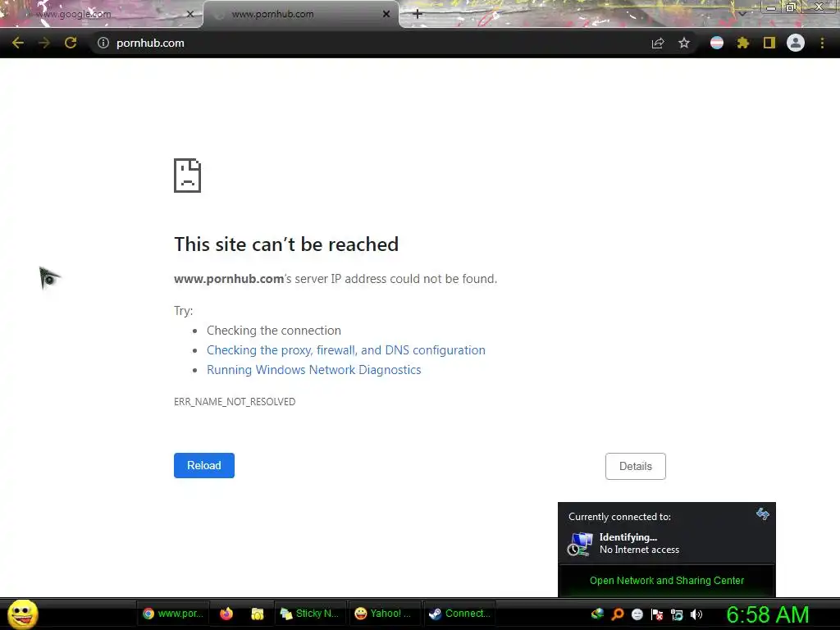Reload page using toolbar refresh icon
The image size is (840, 630).
71,43
